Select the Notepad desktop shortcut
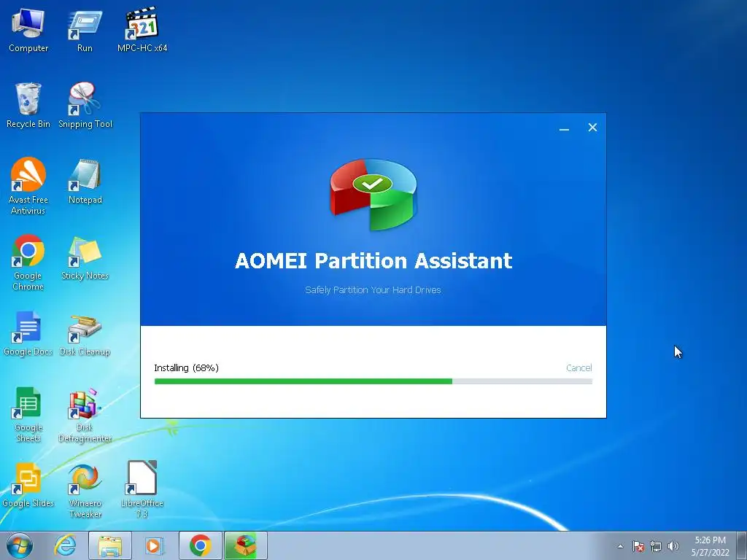Viewport: 747px width, 560px height. [x=85, y=182]
